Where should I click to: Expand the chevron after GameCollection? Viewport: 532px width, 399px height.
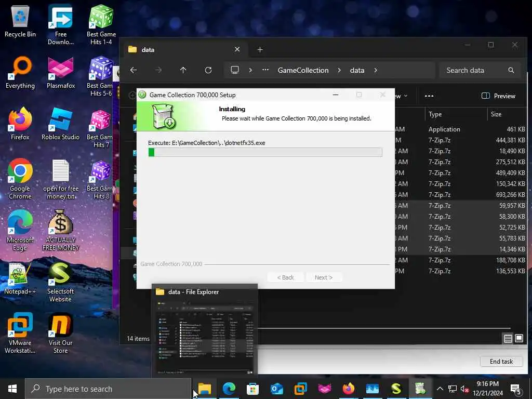pos(339,70)
